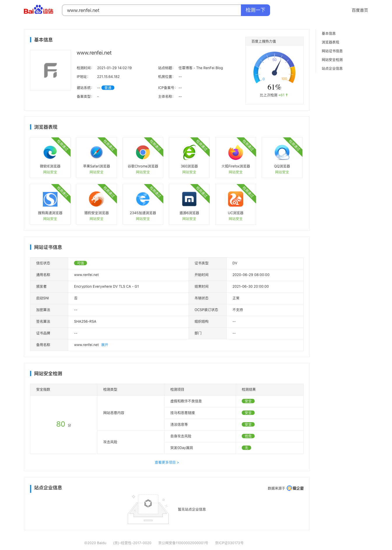Screen dimensions: 392x550
Task: Click the 360 browser icon
Action: click(x=189, y=152)
